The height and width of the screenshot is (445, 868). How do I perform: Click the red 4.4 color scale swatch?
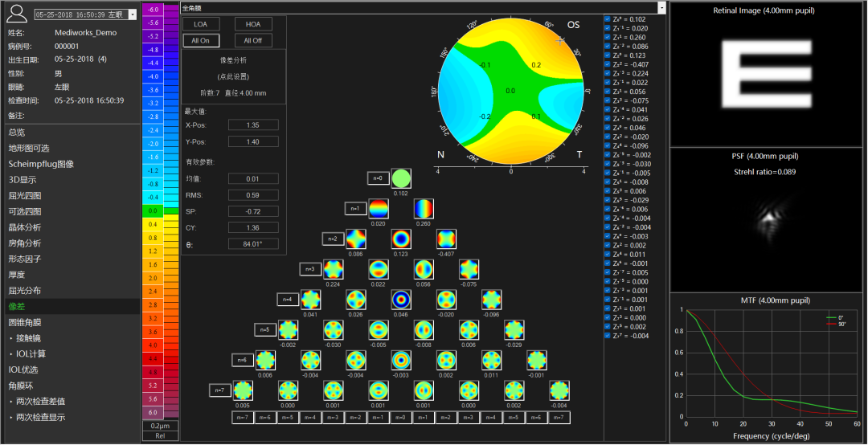152,359
